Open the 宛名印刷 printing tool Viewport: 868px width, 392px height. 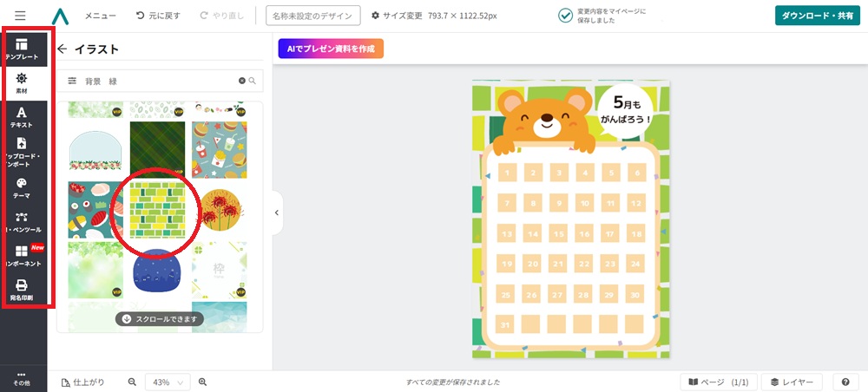22,289
